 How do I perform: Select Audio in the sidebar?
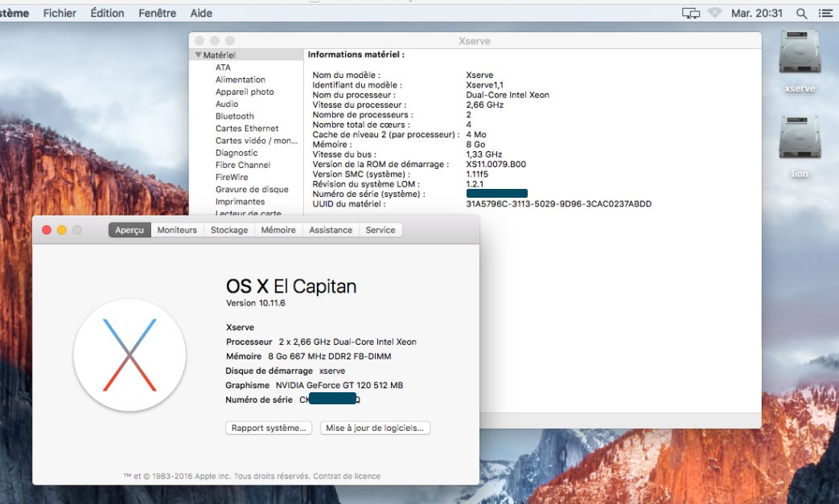click(227, 104)
